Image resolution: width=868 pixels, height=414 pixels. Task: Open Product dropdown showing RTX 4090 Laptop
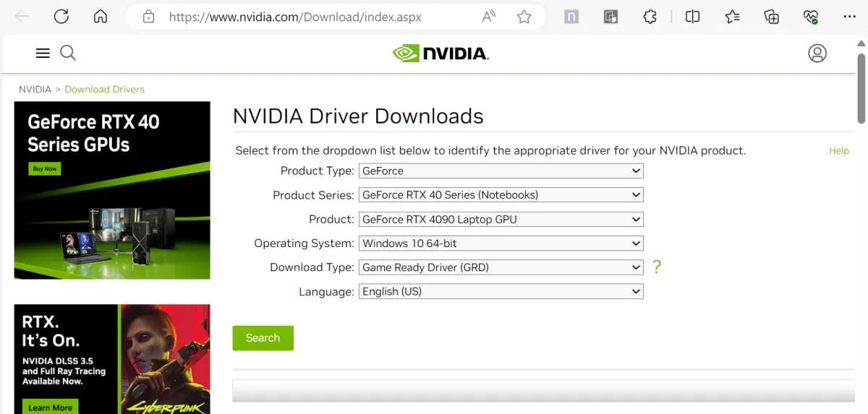point(501,220)
